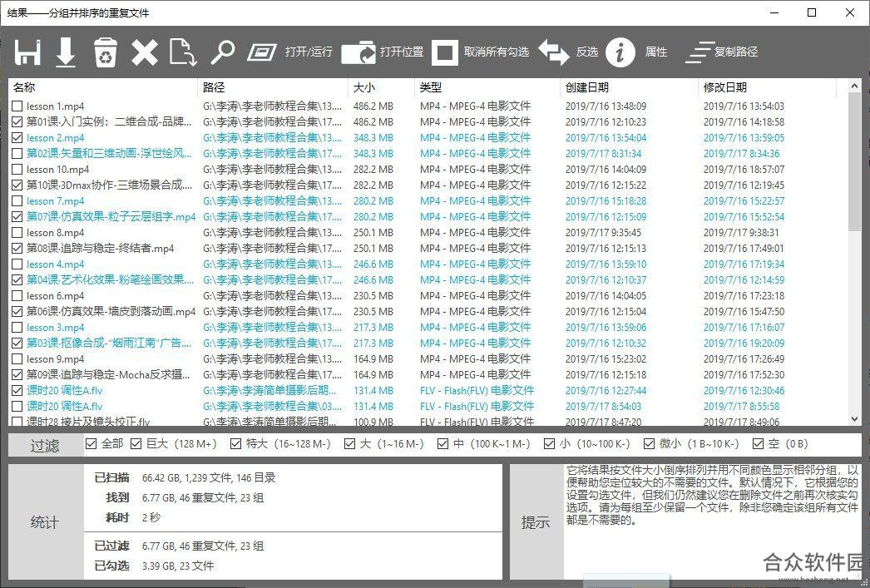
Task: Click the download arrow toolbar icon
Action: [x=66, y=52]
